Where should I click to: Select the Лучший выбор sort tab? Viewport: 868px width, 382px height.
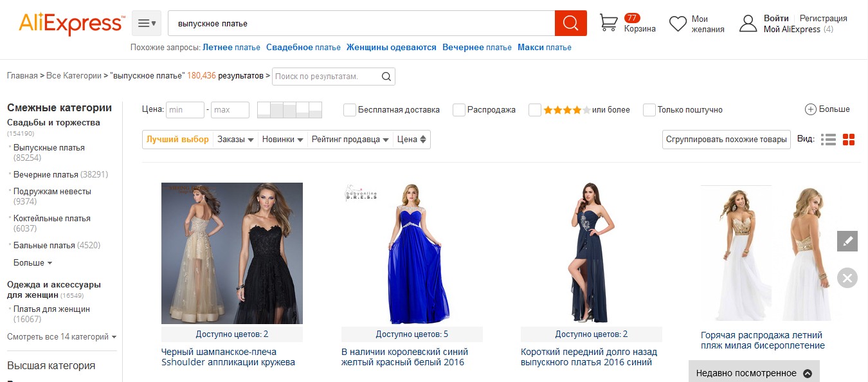tap(177, 140)
